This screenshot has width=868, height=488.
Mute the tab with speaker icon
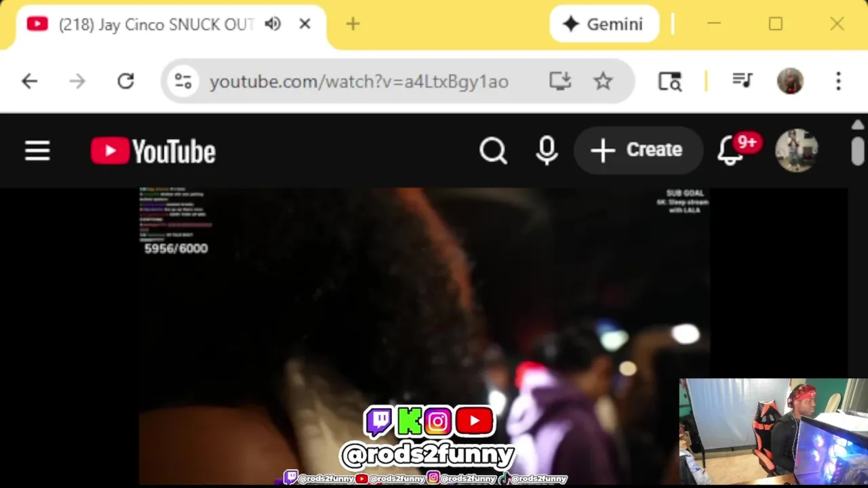point(273,24)
